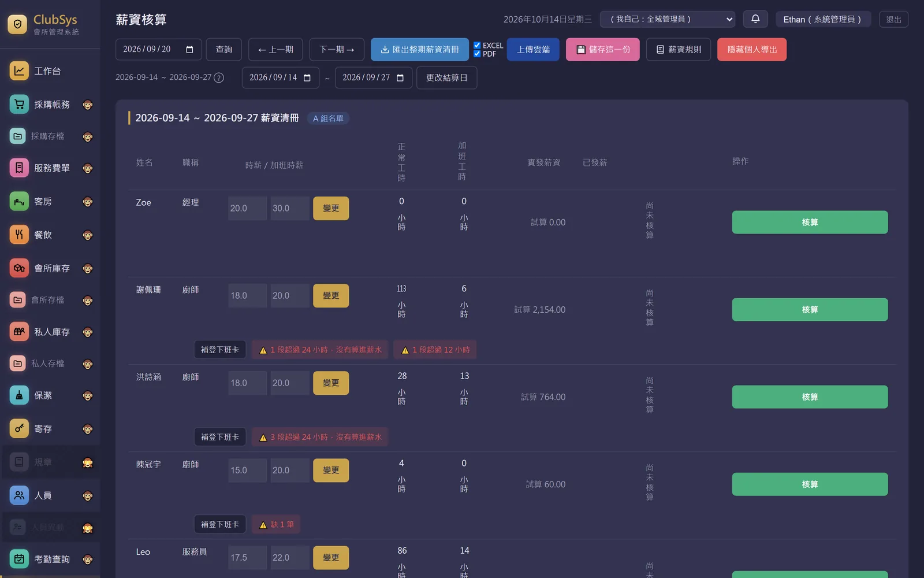Click the 上傳雲端 button
The image size is (924, 578).
[x=533, y=50]
